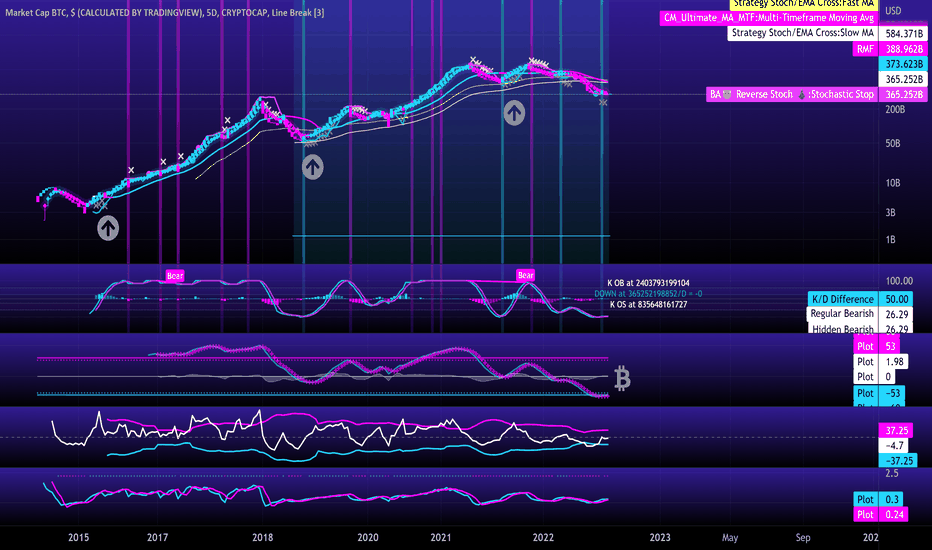The height and width of the screenshot is (550, 932).
Task: Select the K OS at 835648161727 text
Action: click(648, 304)
